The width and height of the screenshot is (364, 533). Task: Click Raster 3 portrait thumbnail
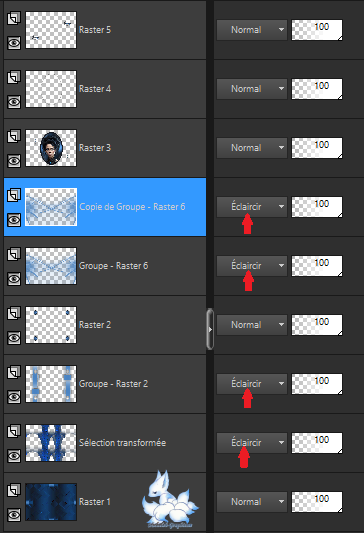pos(51,148)
